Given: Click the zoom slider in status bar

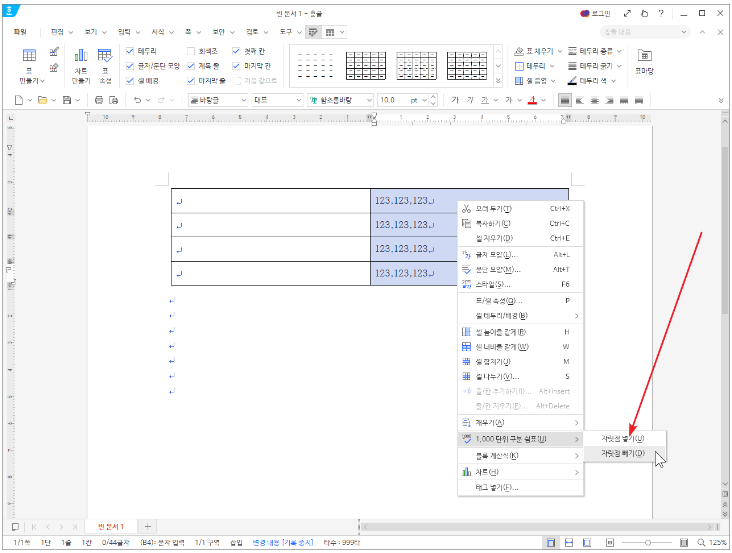Looking at the screenshot, I should point(648,543).
